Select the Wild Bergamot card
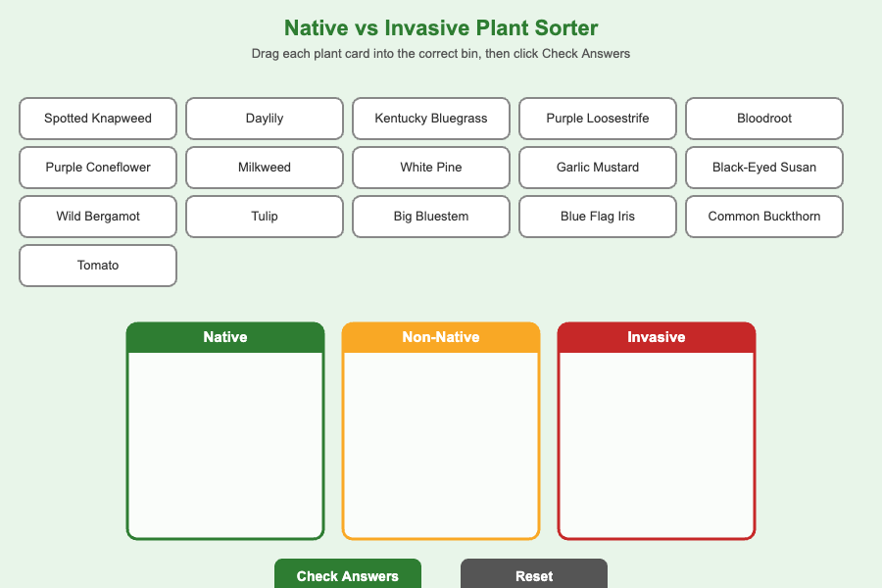The height and width of the screenshot is (588, 882). pyautogui.click(x=98, y=216)
